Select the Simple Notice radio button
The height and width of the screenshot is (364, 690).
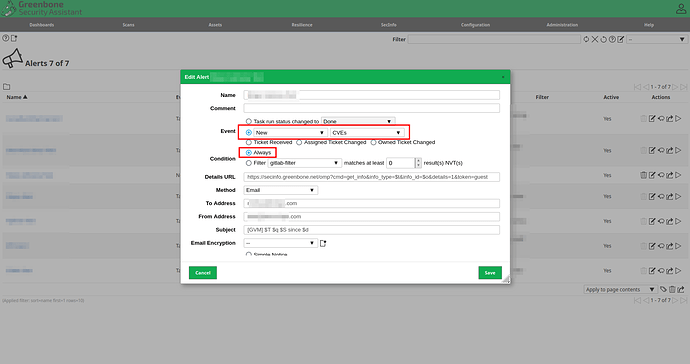pos(249,254)
